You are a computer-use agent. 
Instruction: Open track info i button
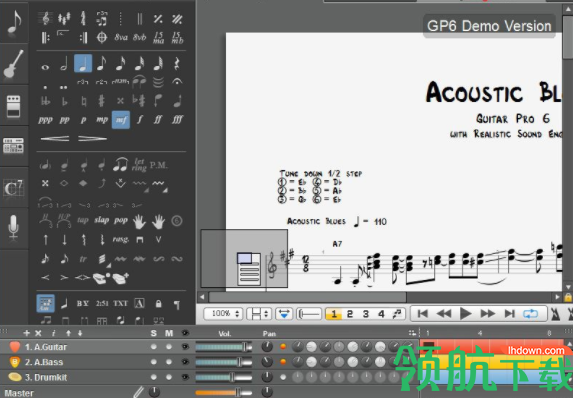[x=53, y=333]
